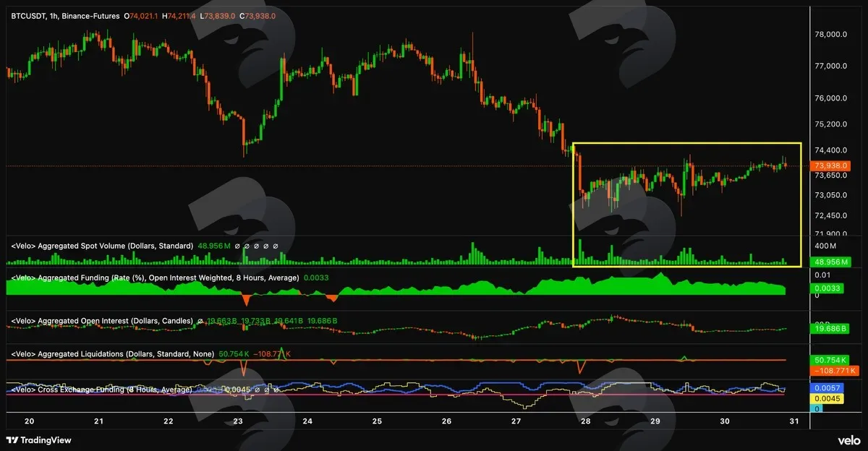This screenshot has width=868, height=451.
Task: Select the Aggregated Open Interest indicator title
Action: (102, 320)
